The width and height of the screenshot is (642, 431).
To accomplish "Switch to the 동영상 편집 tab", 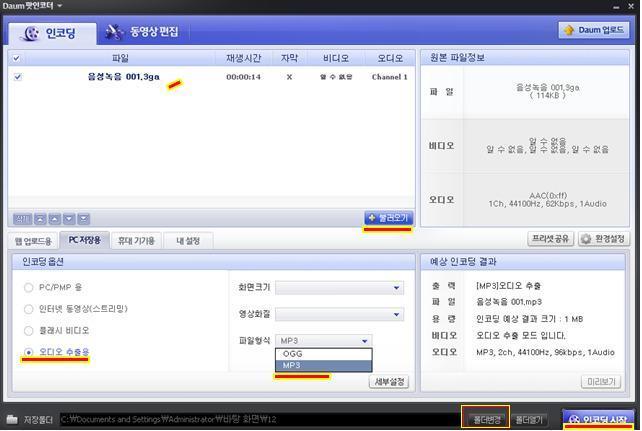I will tap(143, 32).
